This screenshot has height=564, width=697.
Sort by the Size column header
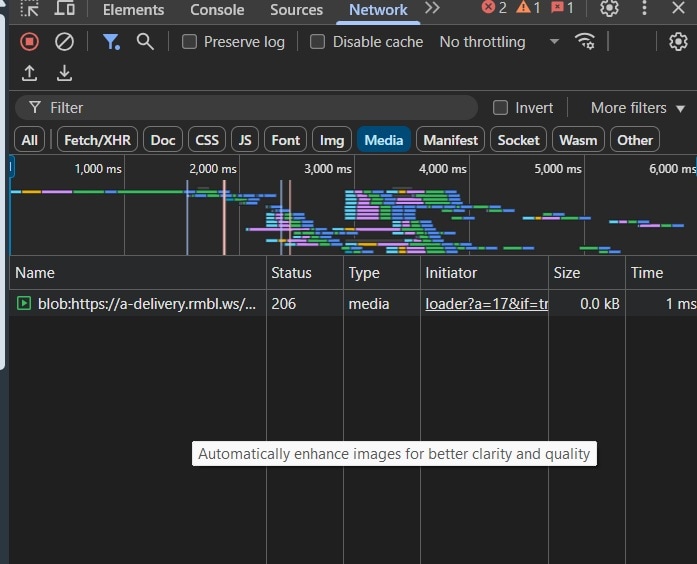587,272
